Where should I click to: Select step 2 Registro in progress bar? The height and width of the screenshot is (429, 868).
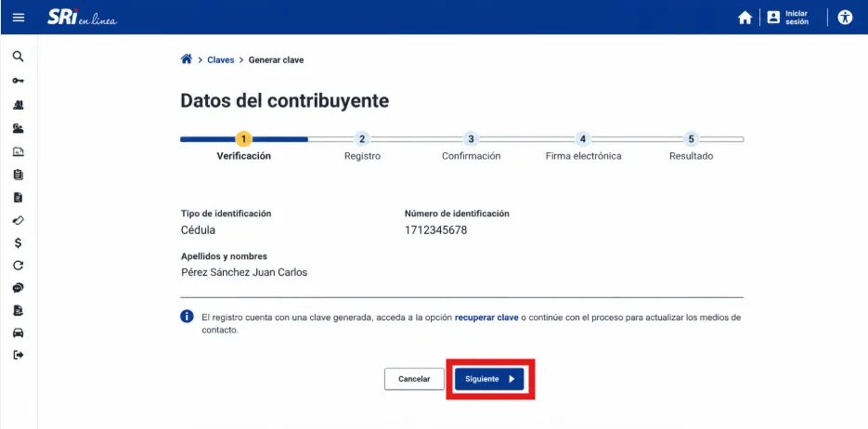(362, 146)
